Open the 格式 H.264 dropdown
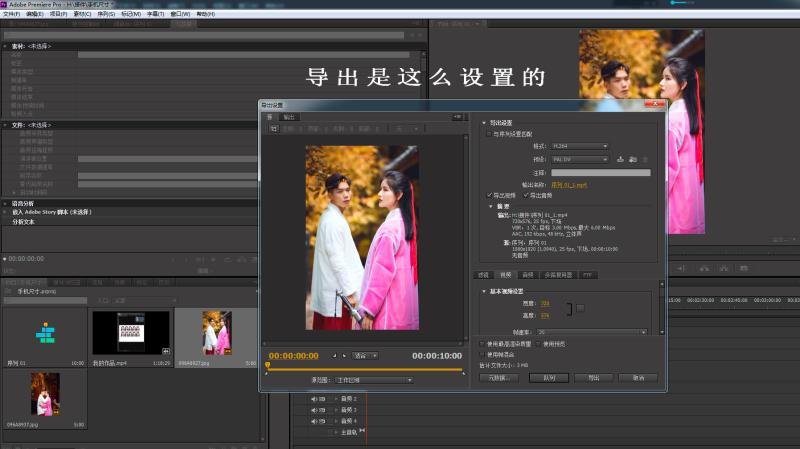The height and width of the screenshot is (449, 800). (580, 146)
